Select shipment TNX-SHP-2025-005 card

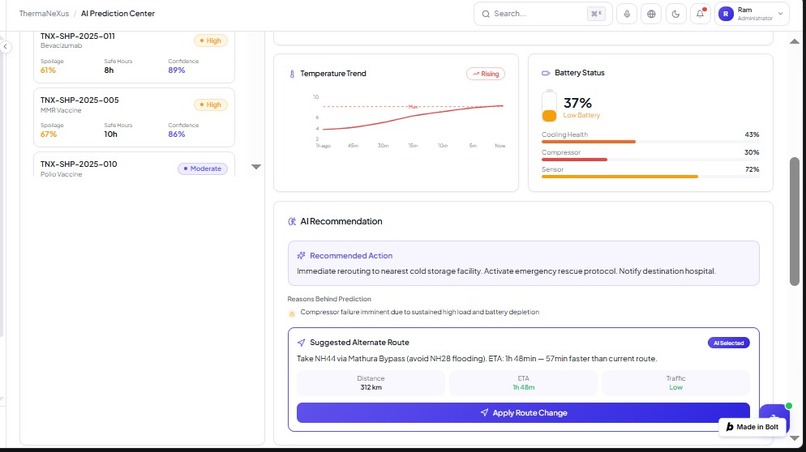pyautogui.click(x=134, y=117)
